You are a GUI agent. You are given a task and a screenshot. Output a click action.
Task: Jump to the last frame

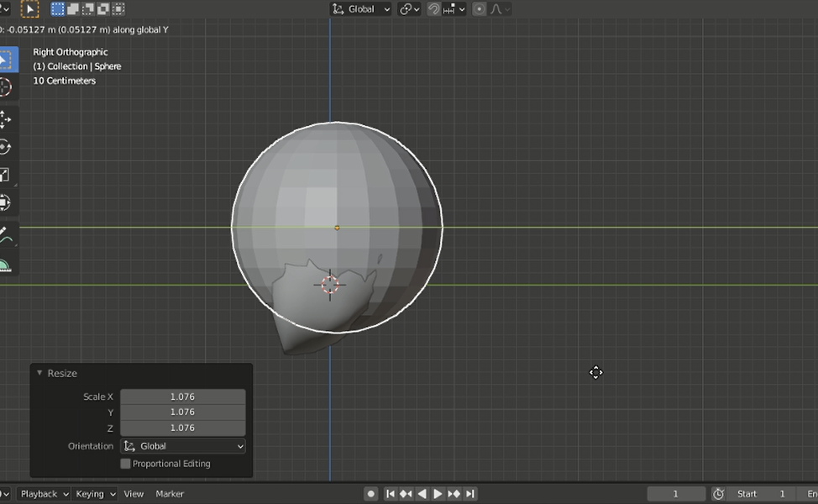point(470,494)
